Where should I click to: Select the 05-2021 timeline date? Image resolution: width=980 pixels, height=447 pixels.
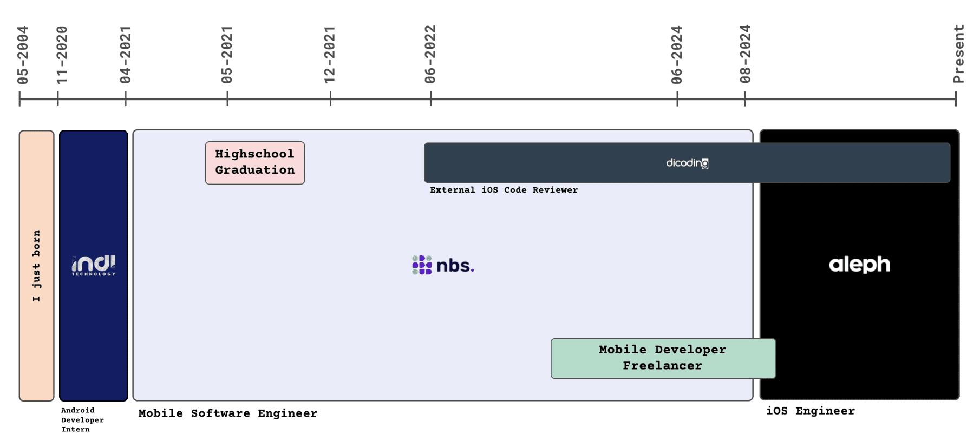(227, 55)
